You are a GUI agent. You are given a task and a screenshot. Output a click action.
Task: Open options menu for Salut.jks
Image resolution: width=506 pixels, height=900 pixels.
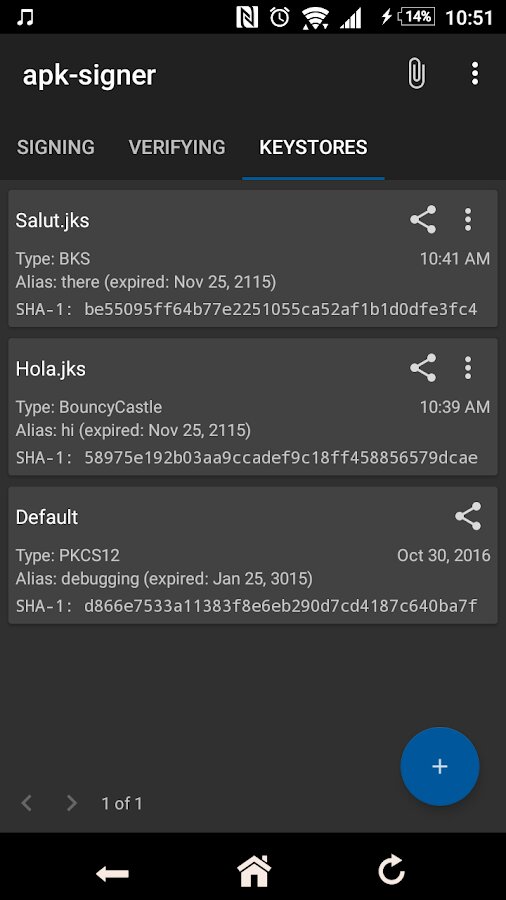[x=468, y=219]
